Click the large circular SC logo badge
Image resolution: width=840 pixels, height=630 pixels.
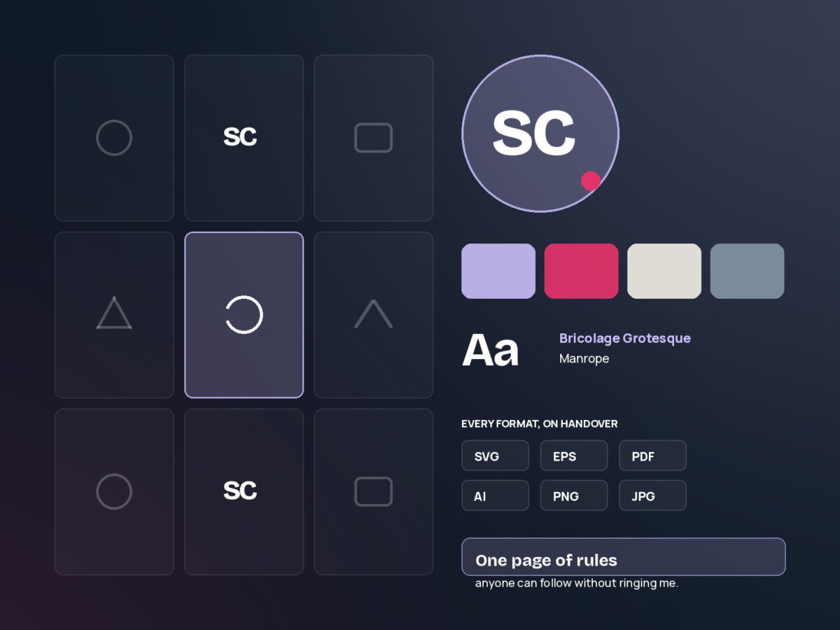pos(540,134)
